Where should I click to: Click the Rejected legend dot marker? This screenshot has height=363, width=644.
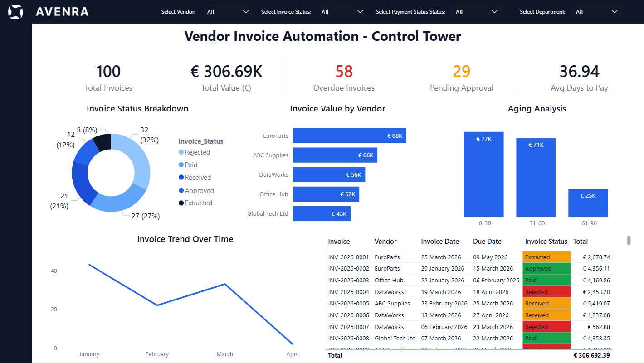[x=181, y=153]
